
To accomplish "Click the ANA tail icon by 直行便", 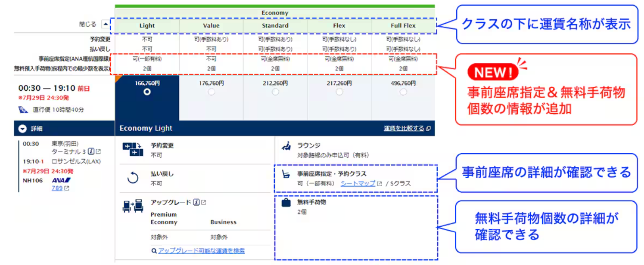I will pyautogui.click(x=23, y=110).
